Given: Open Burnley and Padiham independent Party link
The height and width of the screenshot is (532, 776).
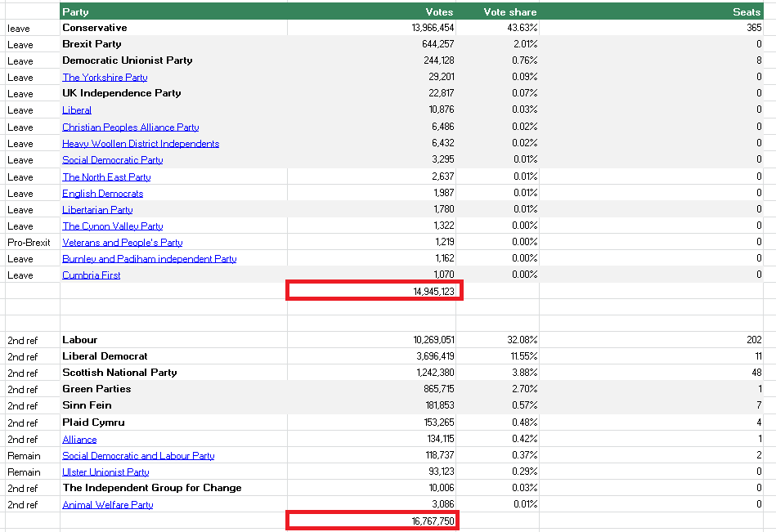Looking at the screenshot, I should pos(150,258).
